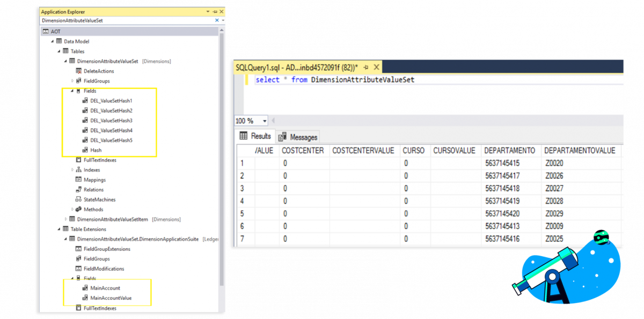Open the search box options dropdown arrow
Viewport: 644px width, 319px height.
click(222, 20)
